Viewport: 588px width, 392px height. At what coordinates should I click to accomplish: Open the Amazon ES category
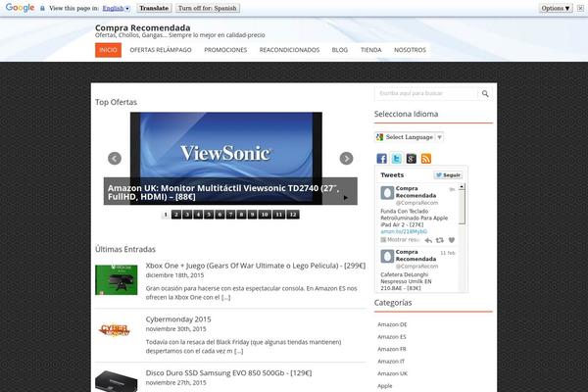pos(392,337)
